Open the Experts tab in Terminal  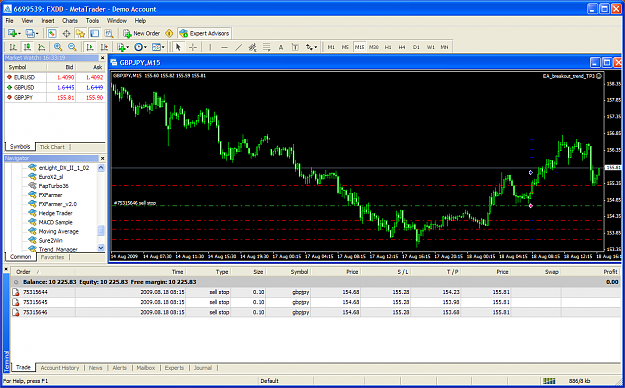point(174,368)
